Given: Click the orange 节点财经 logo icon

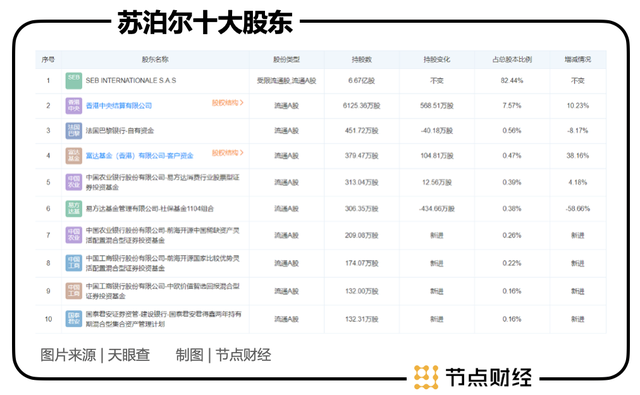Looking at the screenshot, I should [x=426, y=377].
